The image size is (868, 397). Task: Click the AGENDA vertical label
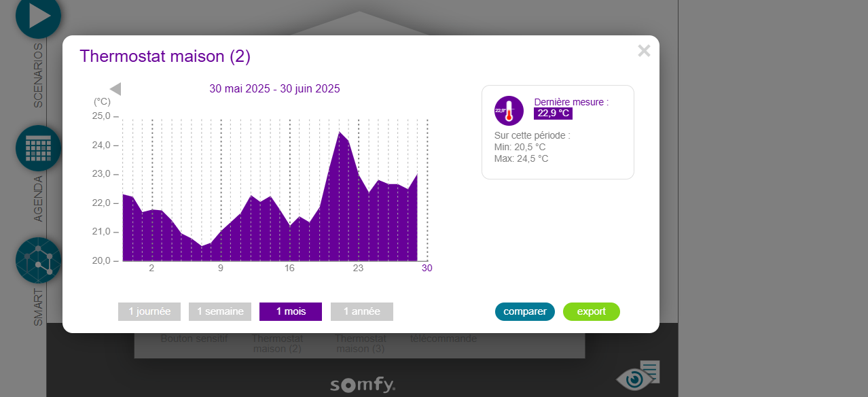[38, 198]
